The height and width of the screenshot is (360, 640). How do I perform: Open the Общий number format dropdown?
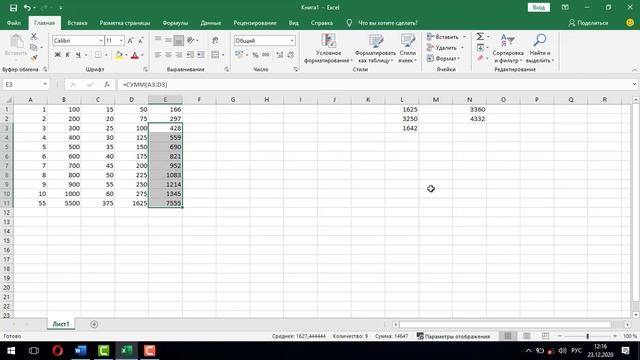pyautogui.click(x=292, y=40)
